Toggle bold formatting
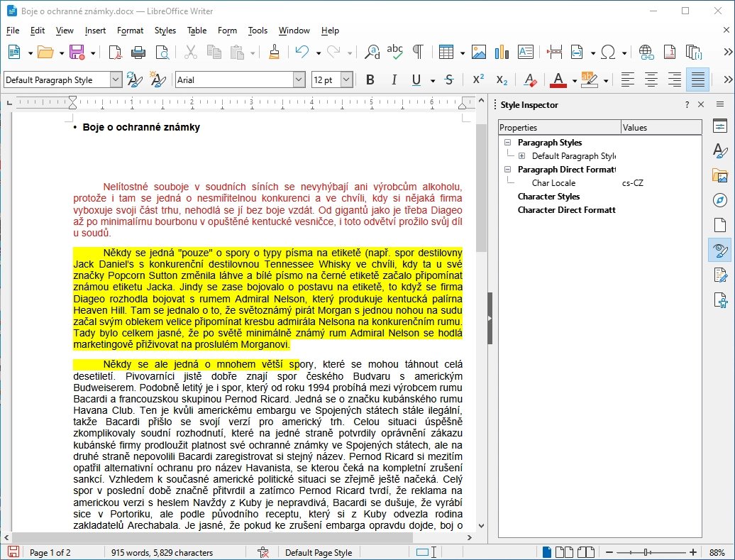Viewport: 735px width, 560px height. pyautogui.click(x=370, y=79)
